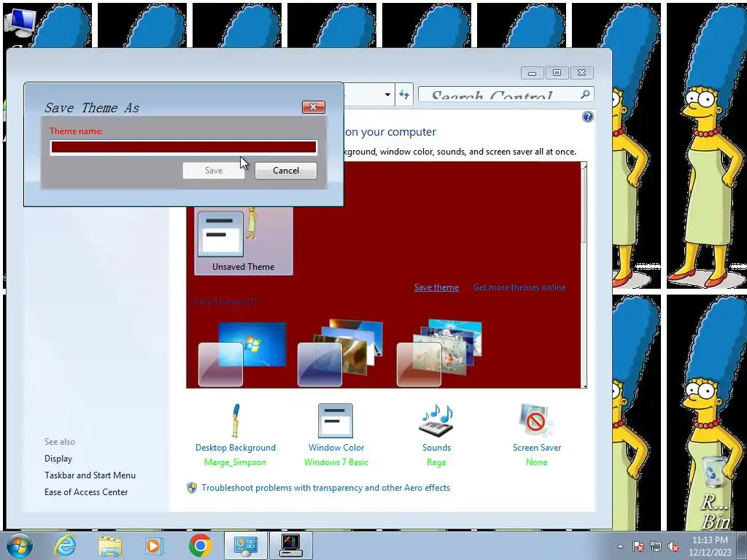The width and height of the screenshot is (747, 560).
Task: Launch Internet Explorer from taskbar
Action: [x=65, y=545]
